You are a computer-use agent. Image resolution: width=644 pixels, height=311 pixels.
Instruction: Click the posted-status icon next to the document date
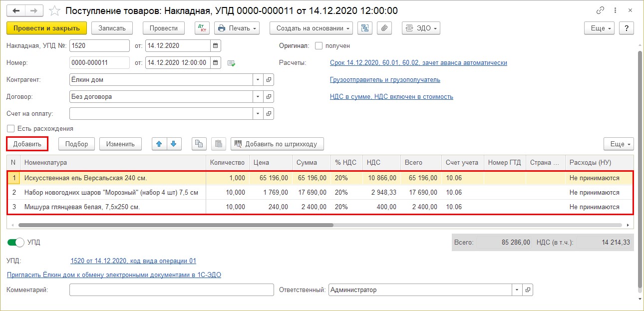tap(231, 63)
